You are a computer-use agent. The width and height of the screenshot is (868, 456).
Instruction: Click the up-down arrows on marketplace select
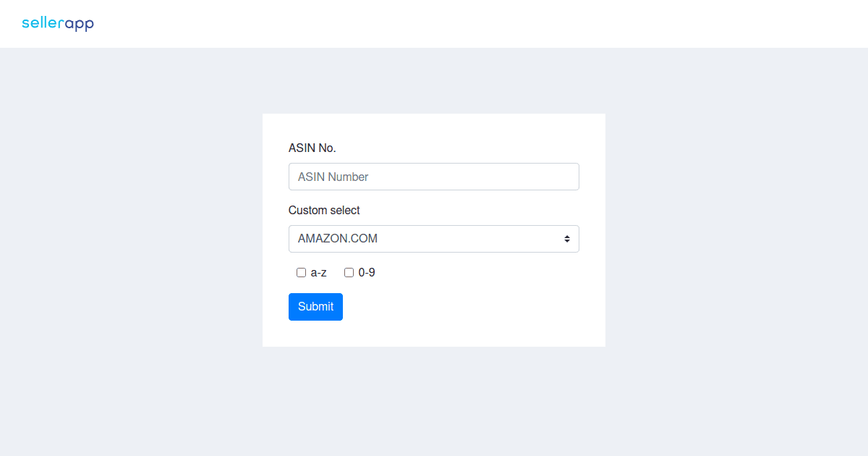click(567, 239)
